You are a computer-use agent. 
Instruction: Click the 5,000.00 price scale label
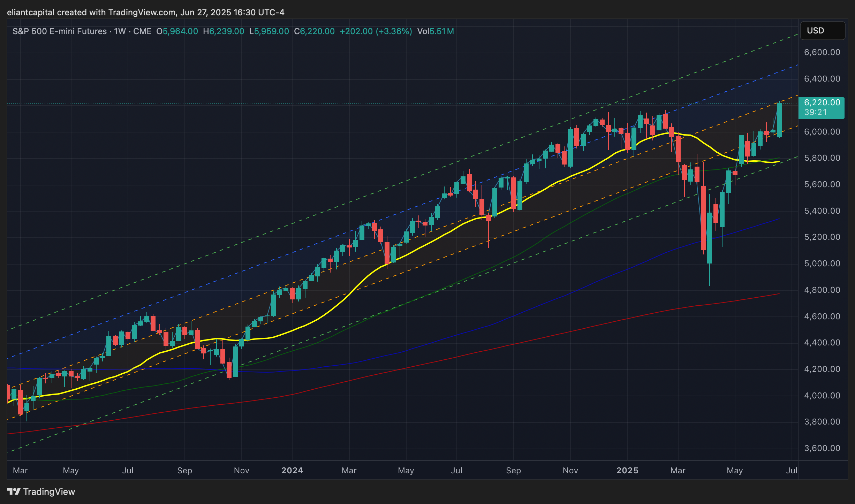(822, 264)
